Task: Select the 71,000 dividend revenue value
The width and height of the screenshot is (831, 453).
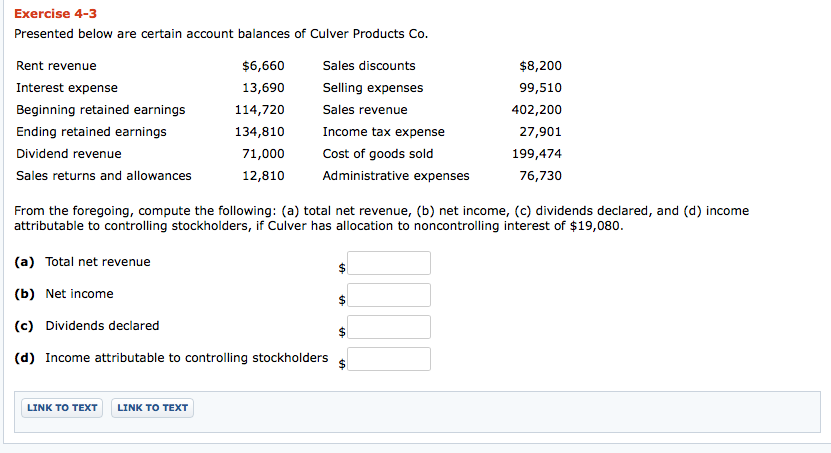Action: (x=263, y=154)
